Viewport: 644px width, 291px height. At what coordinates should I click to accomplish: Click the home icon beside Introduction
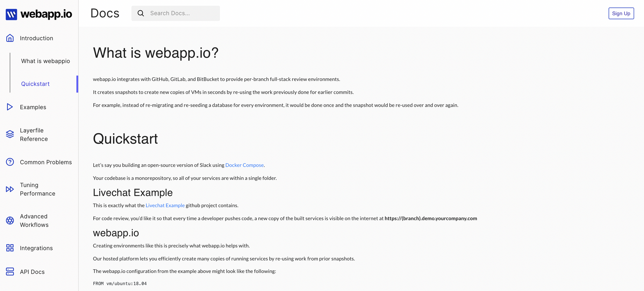pos(10,38)
